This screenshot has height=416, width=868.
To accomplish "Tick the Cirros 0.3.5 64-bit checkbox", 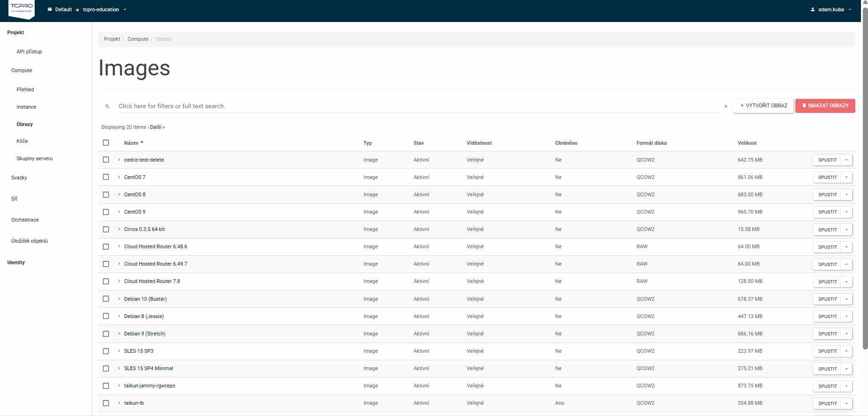I will pos(106,229).
